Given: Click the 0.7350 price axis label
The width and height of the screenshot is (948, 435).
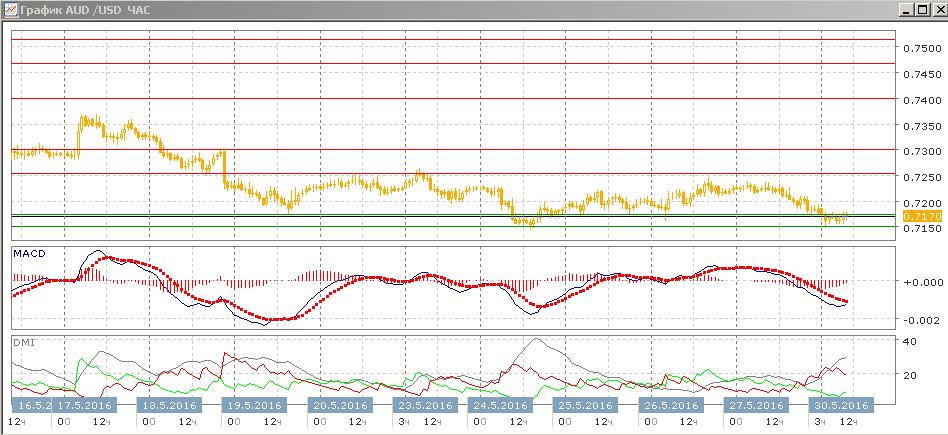Looking at the screenshot, I should point(922,125).
